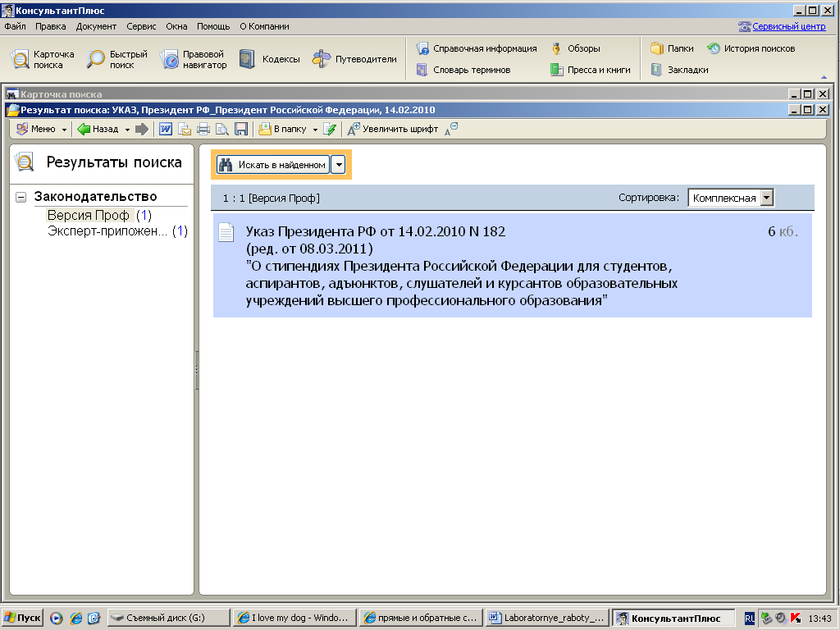Open the Сервис menu

pyautogui.click(x=141, y=26)
